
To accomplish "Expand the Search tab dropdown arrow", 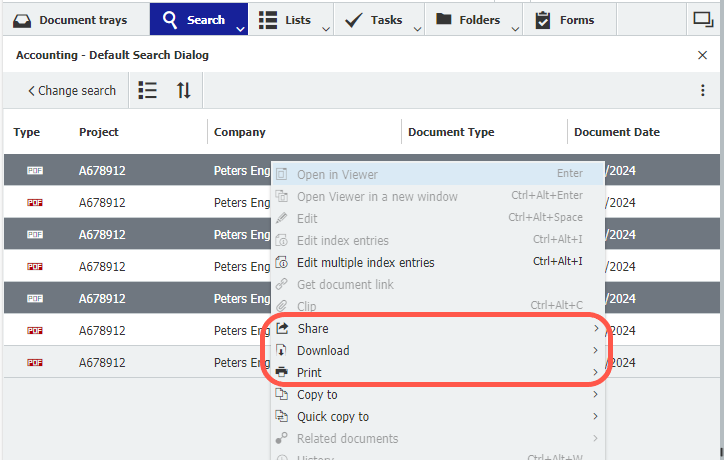I will (x=241, y=29).
